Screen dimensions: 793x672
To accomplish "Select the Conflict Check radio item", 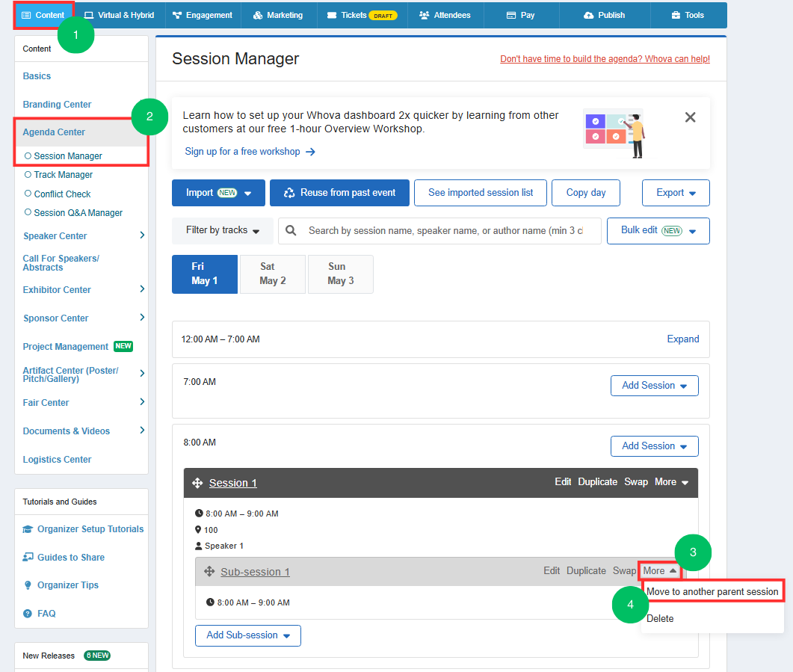I will [58, 194].
